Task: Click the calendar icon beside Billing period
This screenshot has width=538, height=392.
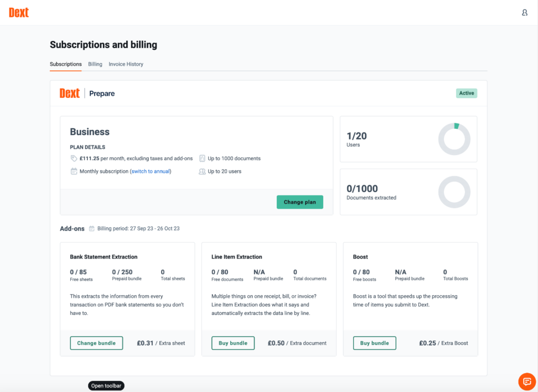Action: click(x=91, y=229)
